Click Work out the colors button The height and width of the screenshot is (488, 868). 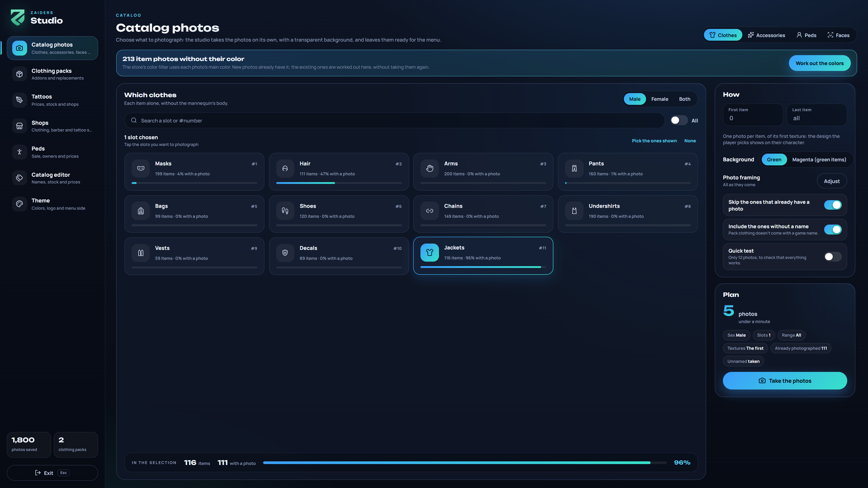[820, 63]
